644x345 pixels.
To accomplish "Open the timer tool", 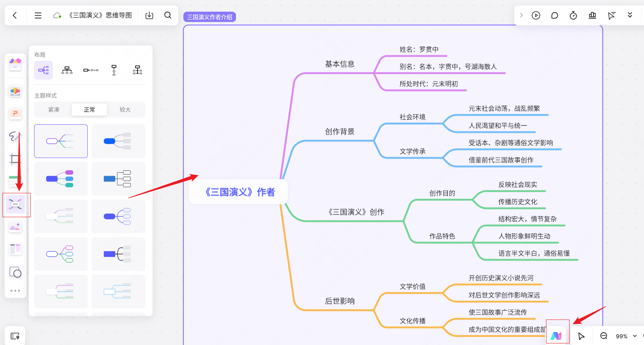I will pyautogui.click(x=573, y=15).
